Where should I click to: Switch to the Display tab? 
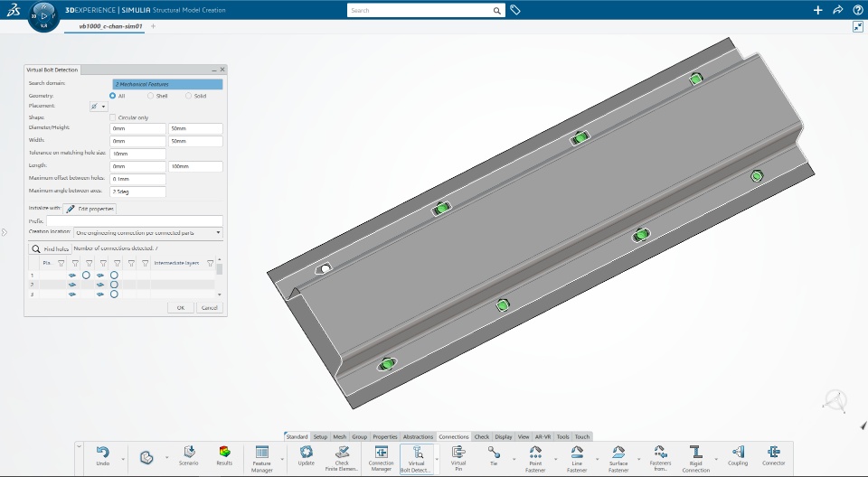pyautogui.click(x=504, y=436)
